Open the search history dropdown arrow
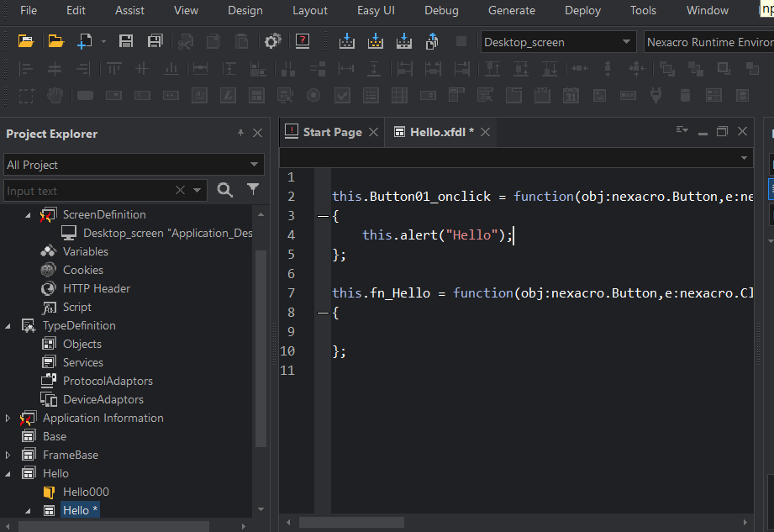 pos(197,190)
